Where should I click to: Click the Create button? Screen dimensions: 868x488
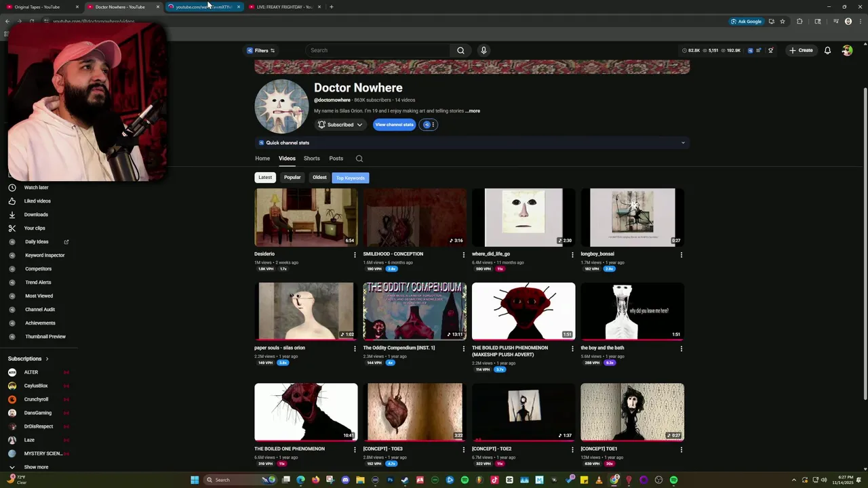[801, 50]
